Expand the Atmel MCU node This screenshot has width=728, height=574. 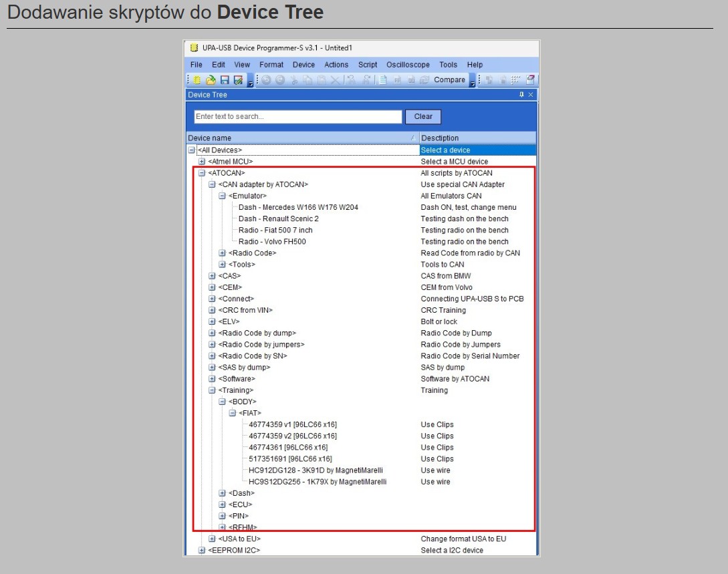pos(202,162)
